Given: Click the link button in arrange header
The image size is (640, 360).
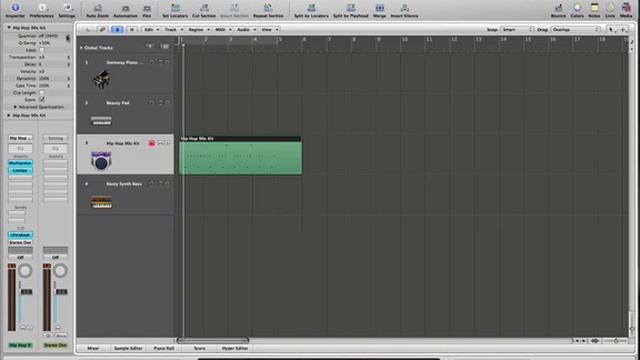Looking at the screenshot, I should tap(102, 29).
